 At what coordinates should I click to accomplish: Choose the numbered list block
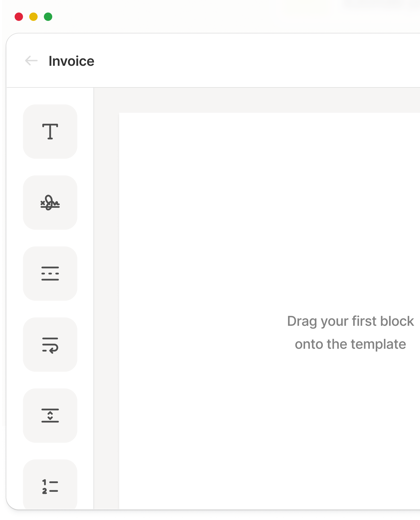[50, 484]
